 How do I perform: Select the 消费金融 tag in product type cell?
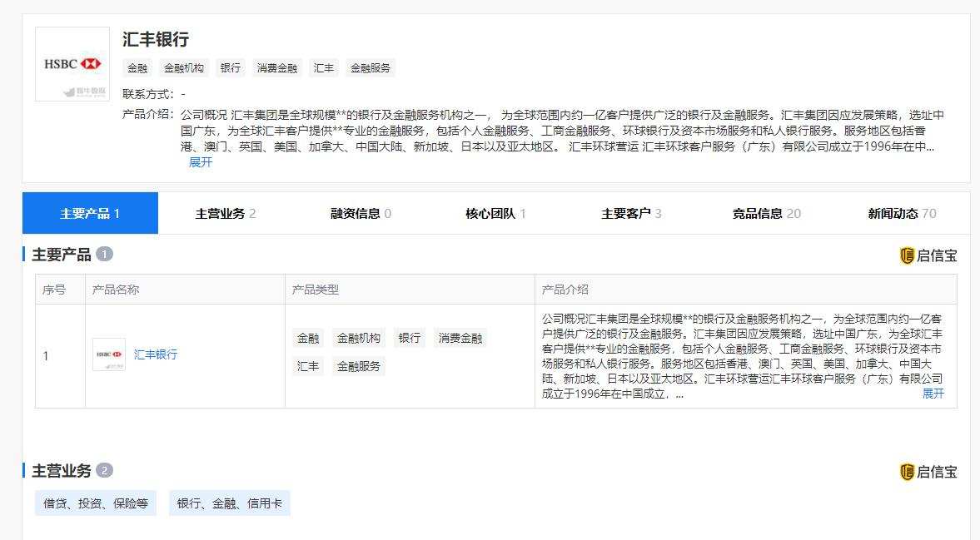click(x=460, y=339)
